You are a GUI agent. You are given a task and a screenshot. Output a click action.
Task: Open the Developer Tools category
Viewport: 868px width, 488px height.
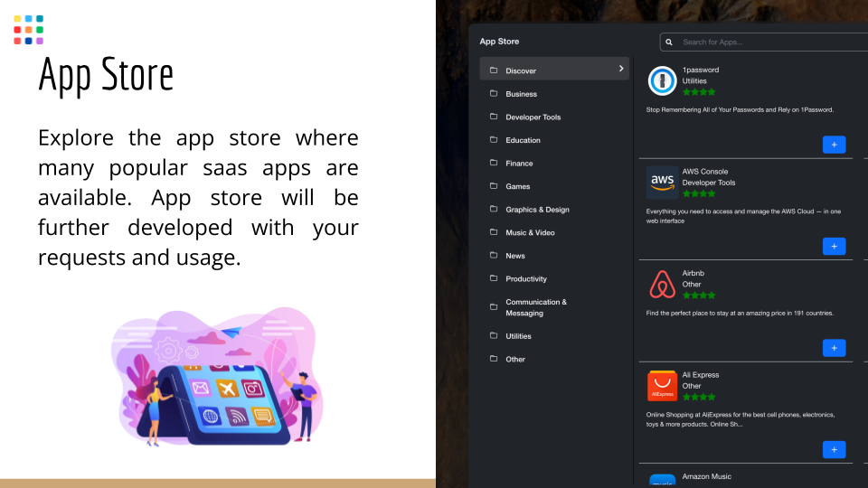click(x=533, y=117)
